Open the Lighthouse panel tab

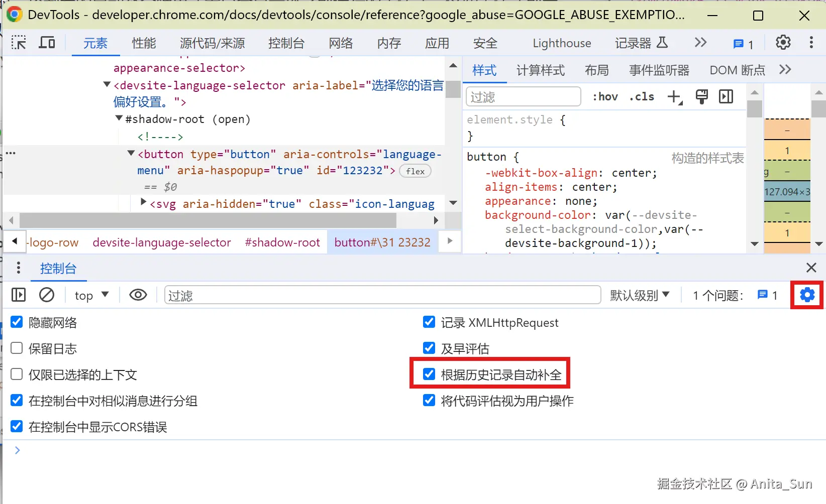pyautogui.click(x=562, y=43)
